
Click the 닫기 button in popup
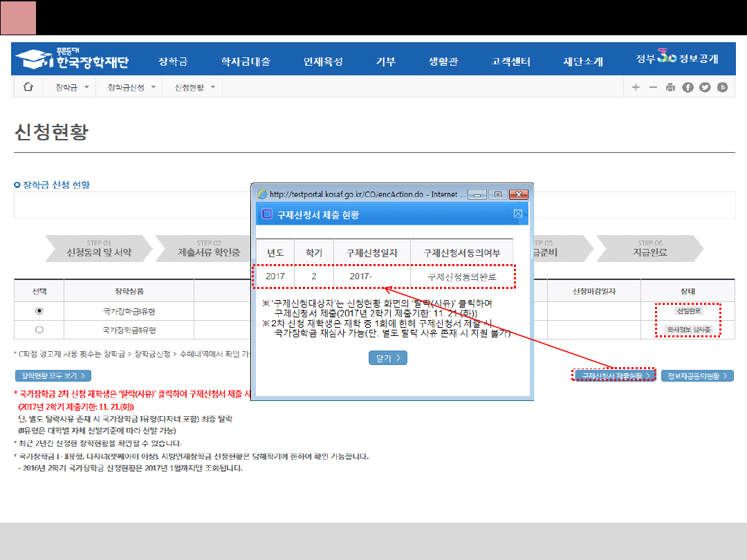(387, 357)
